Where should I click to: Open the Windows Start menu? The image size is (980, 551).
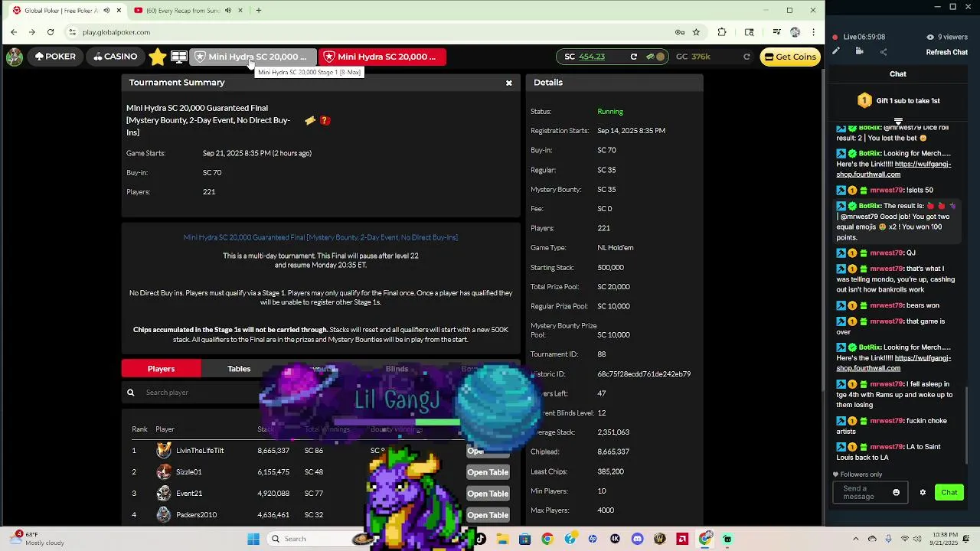pyautogui.click(x=253, y=539)
